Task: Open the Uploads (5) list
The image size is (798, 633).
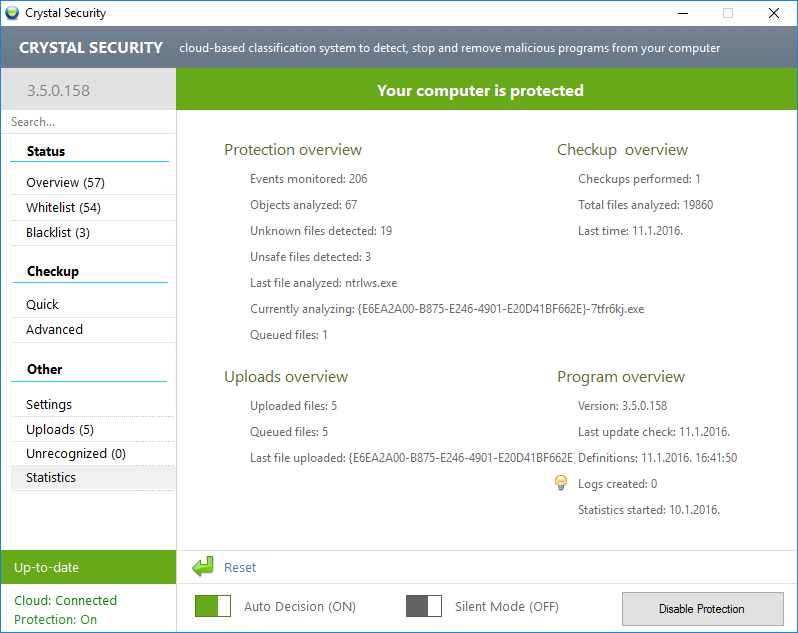Action: [60, 429]
